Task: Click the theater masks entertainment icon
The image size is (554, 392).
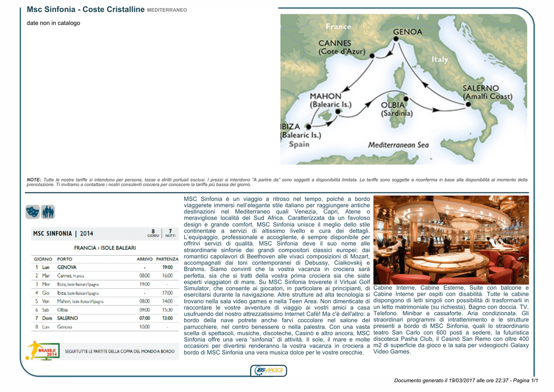Action: click(32, 212)
